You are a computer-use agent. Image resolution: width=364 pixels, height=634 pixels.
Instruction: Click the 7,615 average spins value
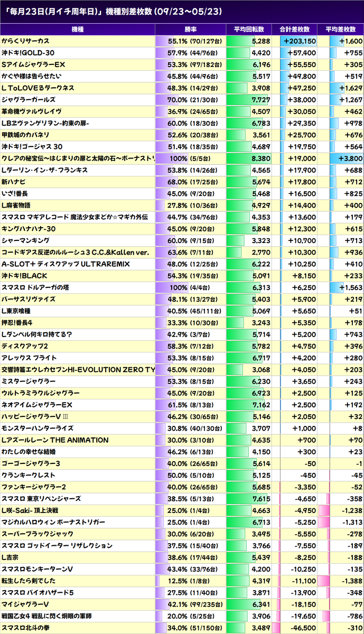262,498
